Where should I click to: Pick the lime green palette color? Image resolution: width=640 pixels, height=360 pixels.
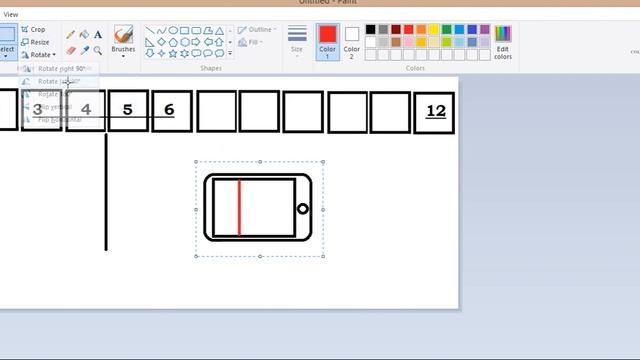point(447,42)
